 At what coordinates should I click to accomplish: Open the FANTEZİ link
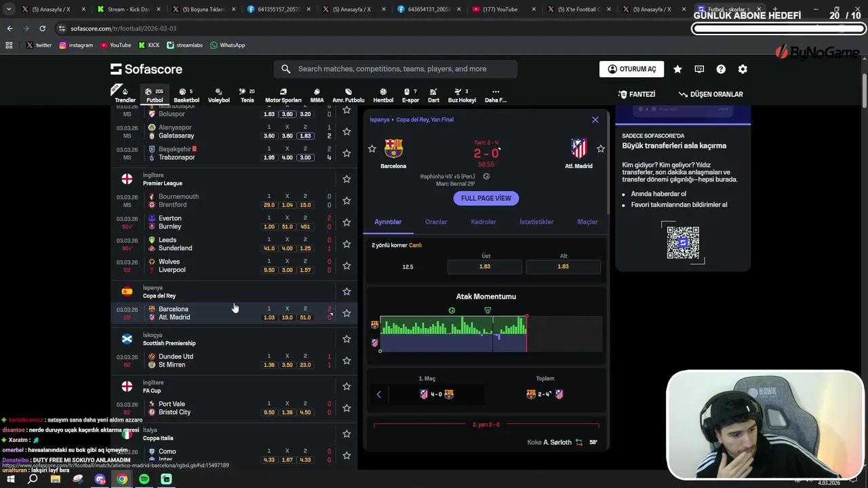(x=637, y=94)
